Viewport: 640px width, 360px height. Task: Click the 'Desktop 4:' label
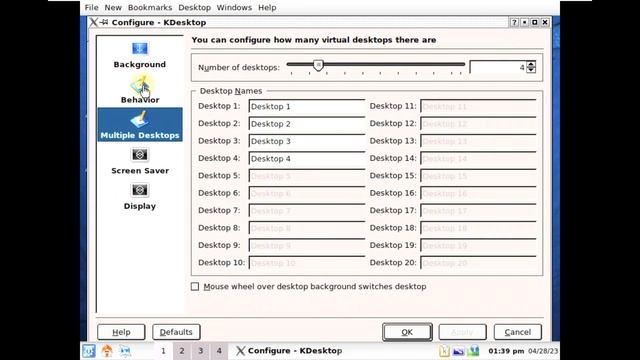tap(219, 158)
